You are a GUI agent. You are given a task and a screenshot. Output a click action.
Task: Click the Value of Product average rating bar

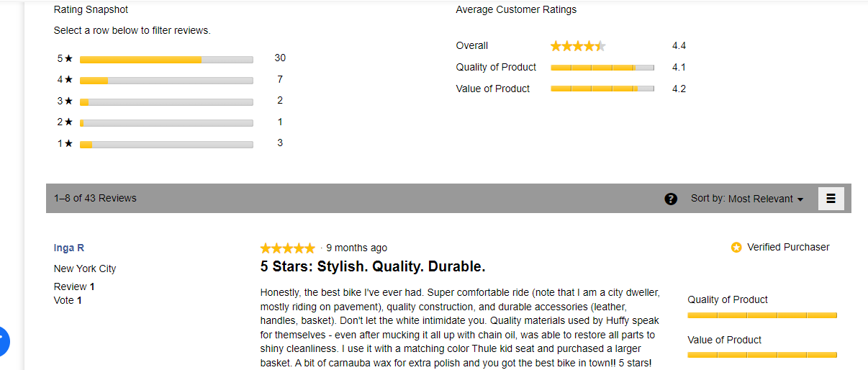click(x=602, y=89)
